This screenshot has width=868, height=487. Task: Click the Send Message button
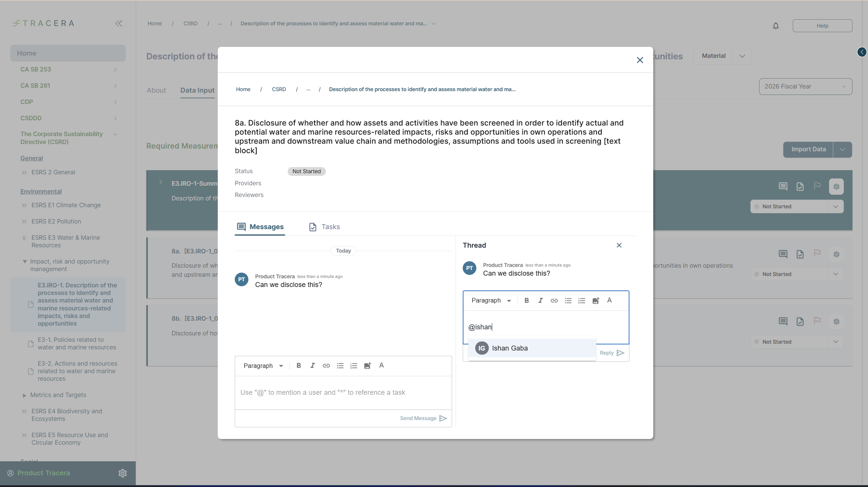click(x=423, y=418)
